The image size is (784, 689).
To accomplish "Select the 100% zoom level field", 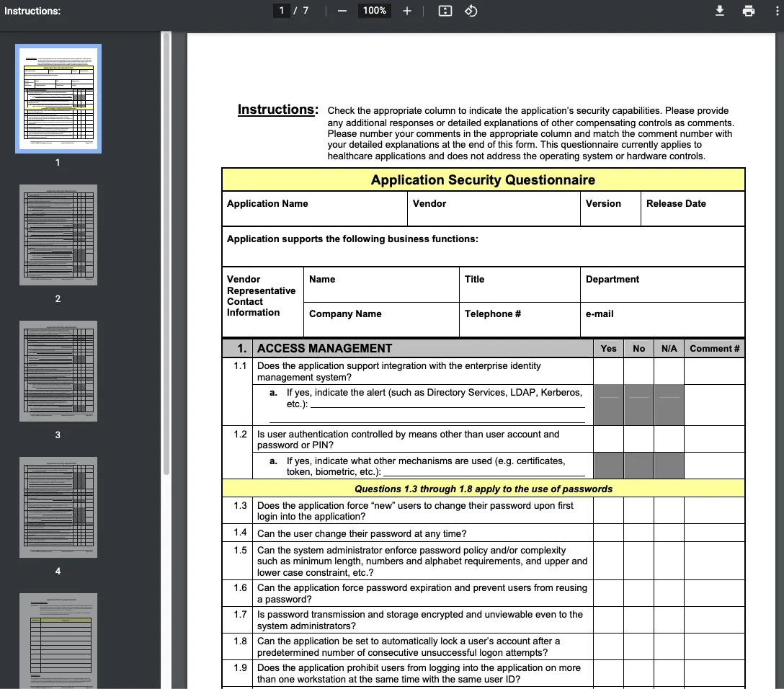I will click(x=374, y=11).
